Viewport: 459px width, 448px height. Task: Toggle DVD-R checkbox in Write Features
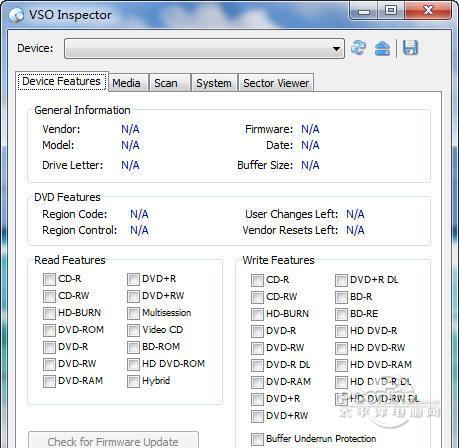(257, 331)
